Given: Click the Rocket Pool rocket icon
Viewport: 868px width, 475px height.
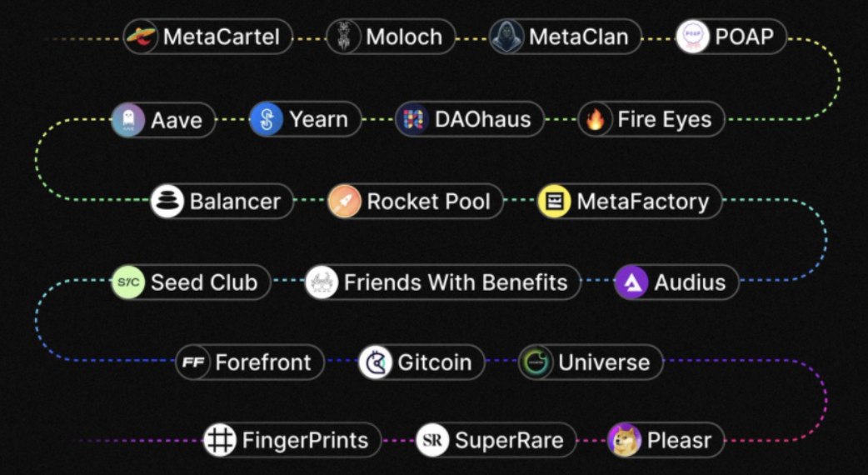Looking at the screenshot, I should point(344,202).
